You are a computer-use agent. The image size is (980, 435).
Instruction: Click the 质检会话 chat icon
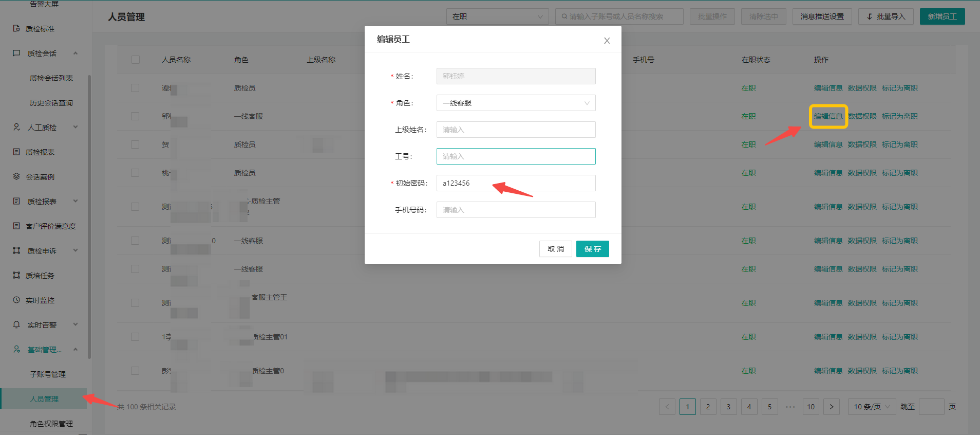pyautogui.click(x=16, y=53)
